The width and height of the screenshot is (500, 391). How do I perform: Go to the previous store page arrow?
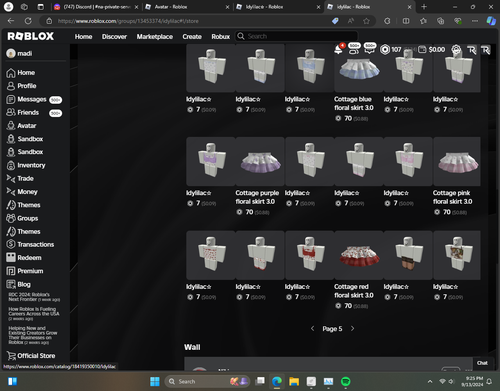(x=312, y=329)
